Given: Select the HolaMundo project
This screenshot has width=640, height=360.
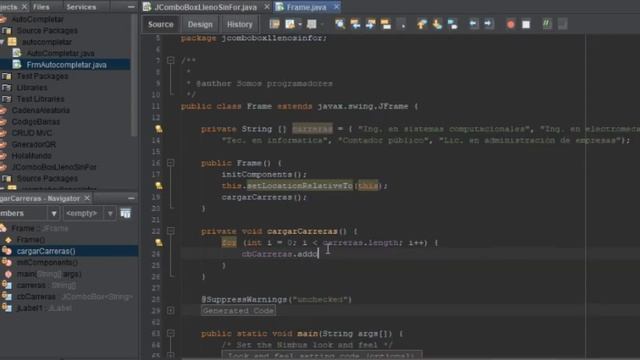Looking at the screenshot, I should tap(31, 156).
